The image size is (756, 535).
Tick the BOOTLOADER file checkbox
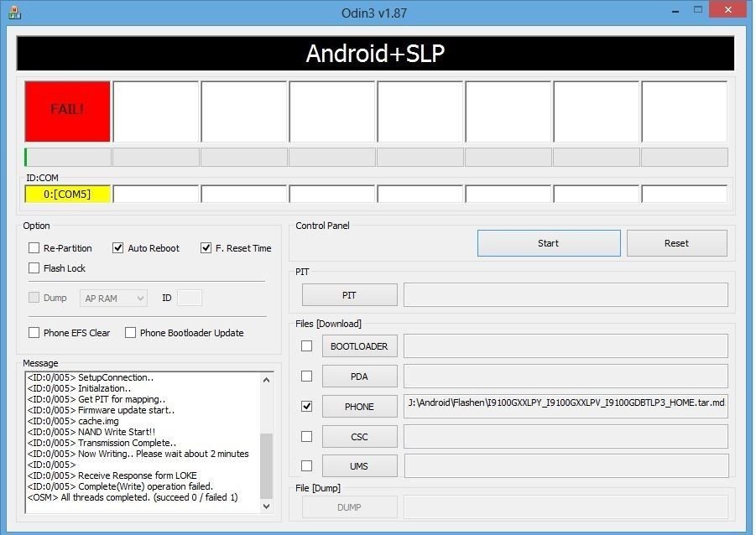click(x=306, y=346)
